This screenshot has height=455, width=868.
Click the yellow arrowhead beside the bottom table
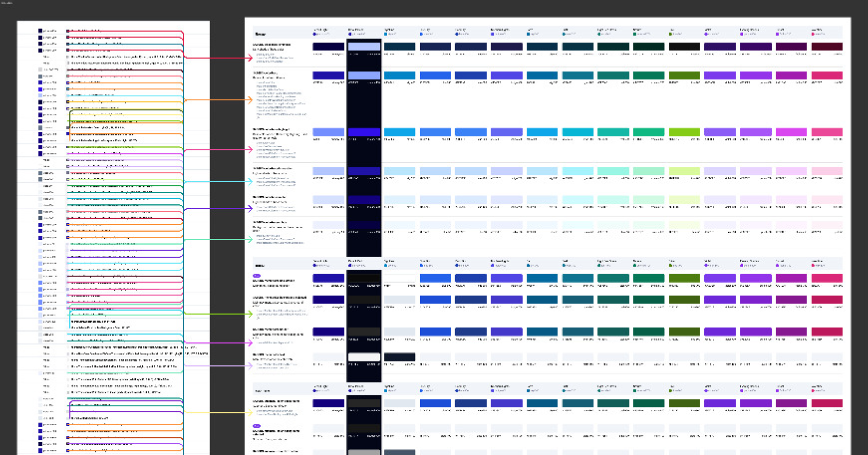250,412
